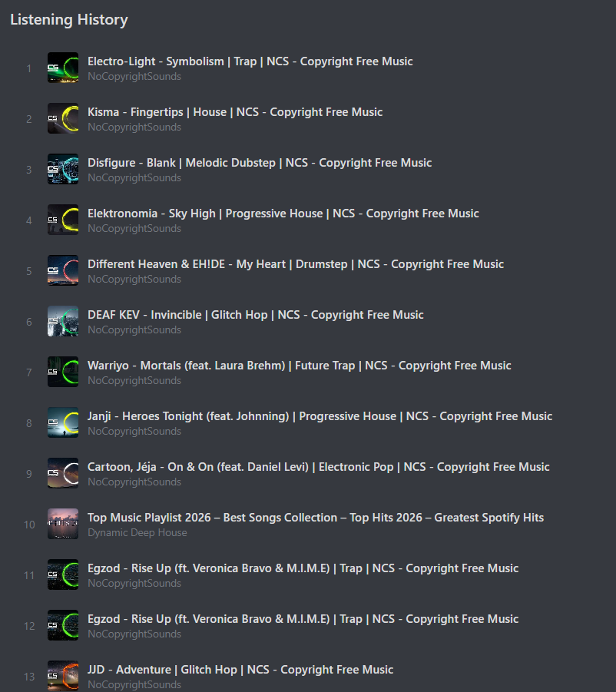This screenshot has width=616, height=692.
Task: Open the JJD - Adventure track title
Action: tap(240, 670)
